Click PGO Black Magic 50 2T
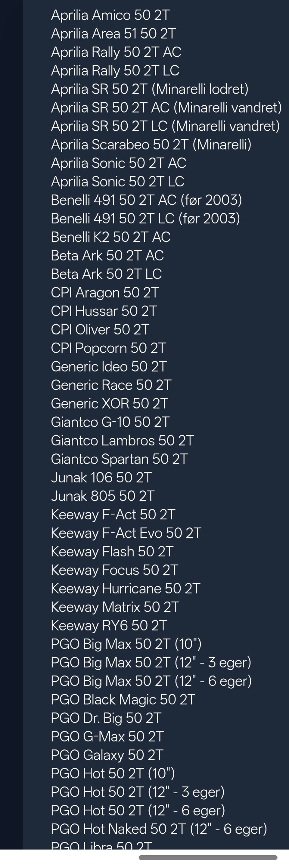289x868 pixels. tap(123, 699)
